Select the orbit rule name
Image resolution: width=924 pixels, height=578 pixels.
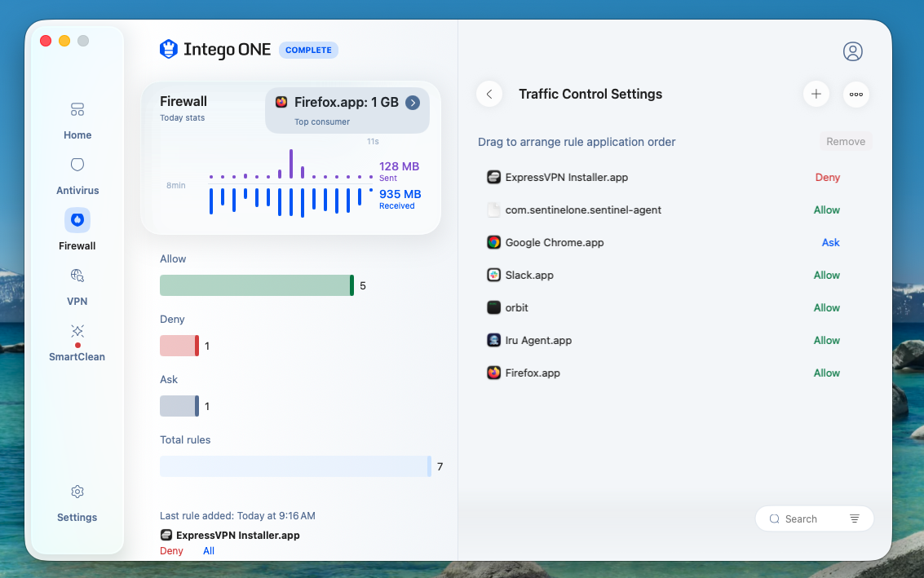click(x=517, y=307)
